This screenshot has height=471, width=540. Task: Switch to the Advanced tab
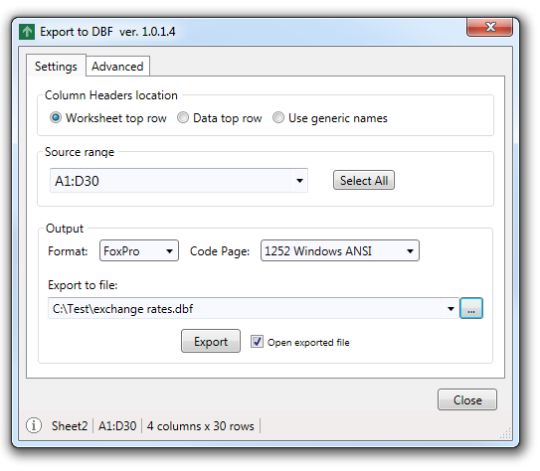(x=117, y=66)
